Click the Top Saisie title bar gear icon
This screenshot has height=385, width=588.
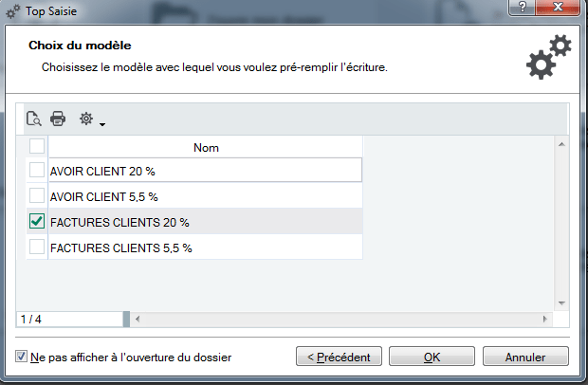(12, 11)
